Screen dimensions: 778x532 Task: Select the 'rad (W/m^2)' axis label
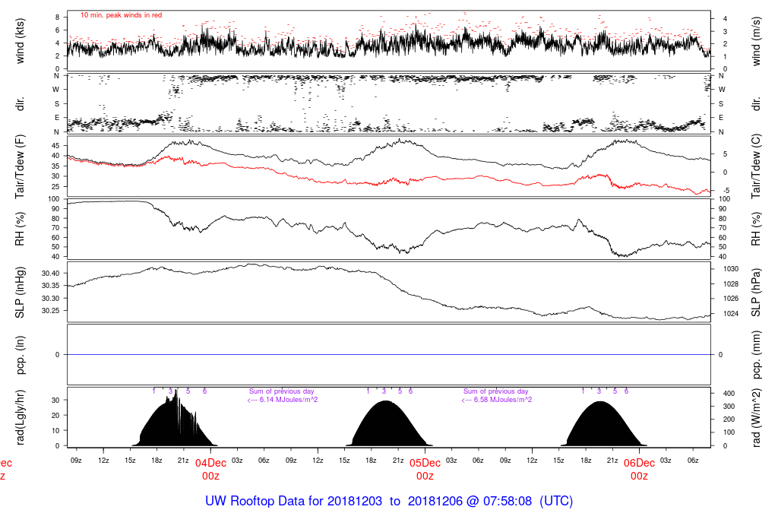(x=756, y=417)
